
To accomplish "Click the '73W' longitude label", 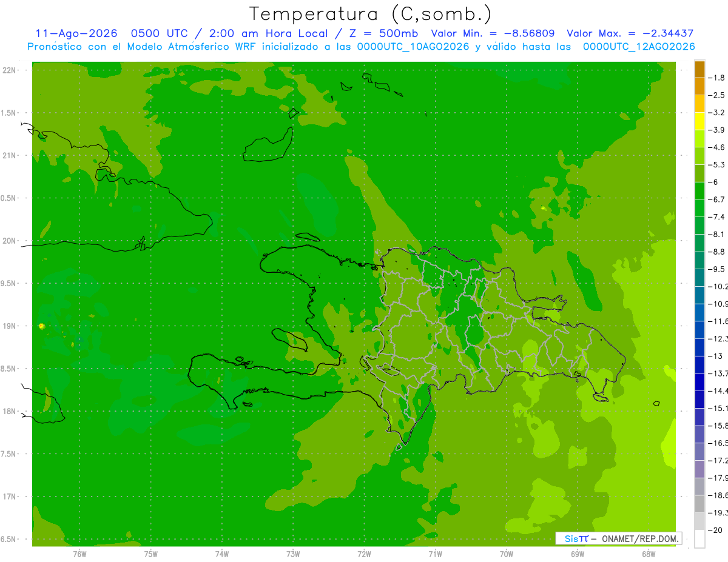I will 293,554.
